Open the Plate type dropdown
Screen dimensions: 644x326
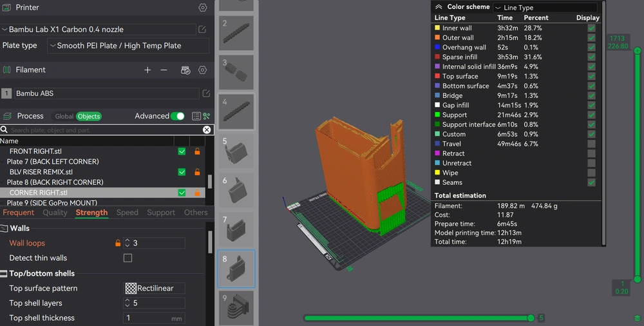(128, 46)
